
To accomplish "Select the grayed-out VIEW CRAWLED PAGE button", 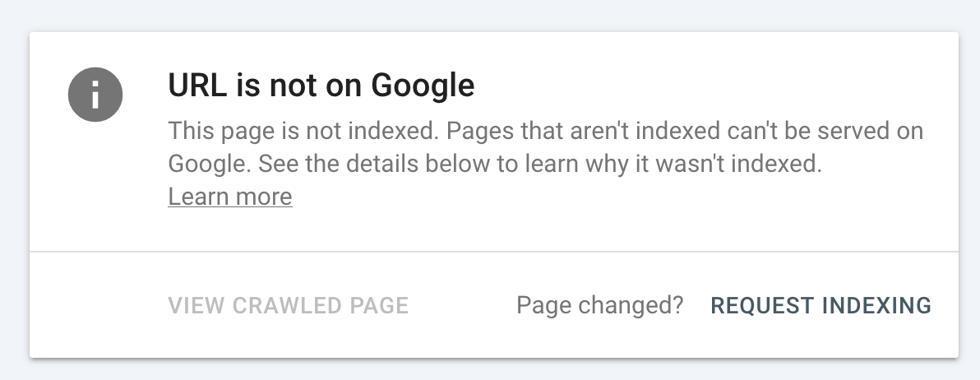I will (x=288, y=306).
